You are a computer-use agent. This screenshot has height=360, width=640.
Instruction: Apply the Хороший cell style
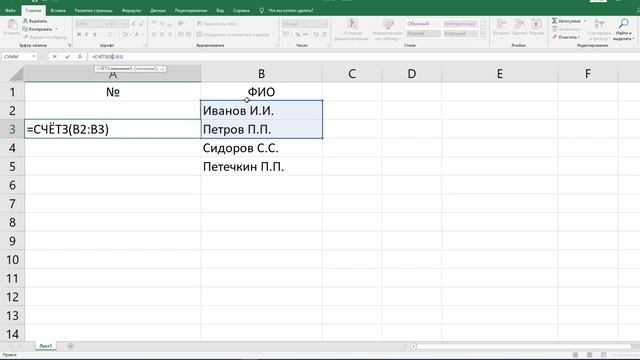[460, 33]
